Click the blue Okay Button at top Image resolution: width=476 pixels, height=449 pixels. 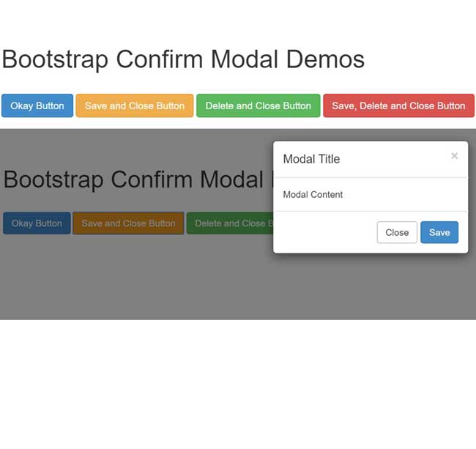37,105
